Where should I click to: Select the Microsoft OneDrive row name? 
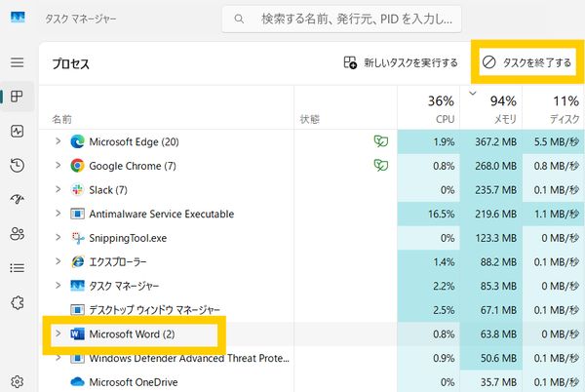134,382
